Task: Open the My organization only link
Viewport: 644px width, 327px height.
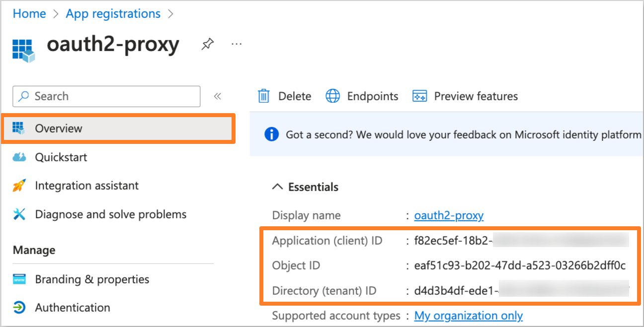Action: click(x=468, y=316)
